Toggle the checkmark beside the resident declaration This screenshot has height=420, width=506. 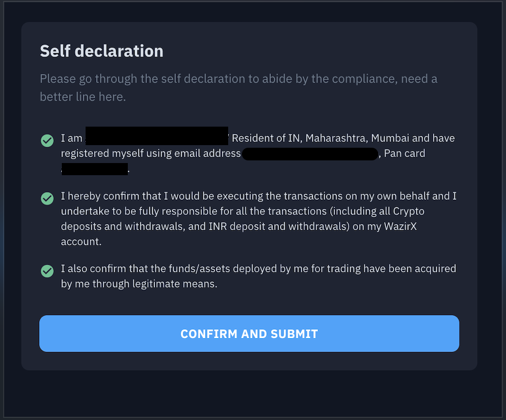click(47, 140)
